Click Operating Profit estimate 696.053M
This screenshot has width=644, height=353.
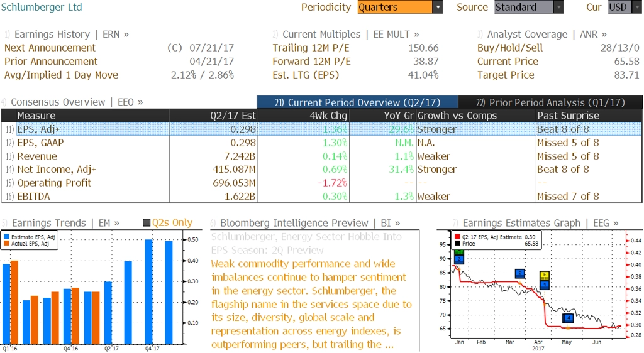(x=234, y=183)
